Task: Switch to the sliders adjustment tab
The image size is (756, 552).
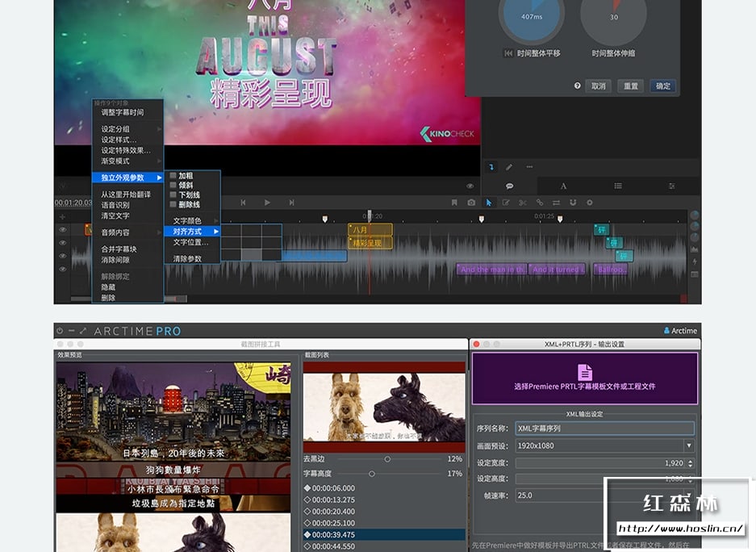Action: coord(671,186)
